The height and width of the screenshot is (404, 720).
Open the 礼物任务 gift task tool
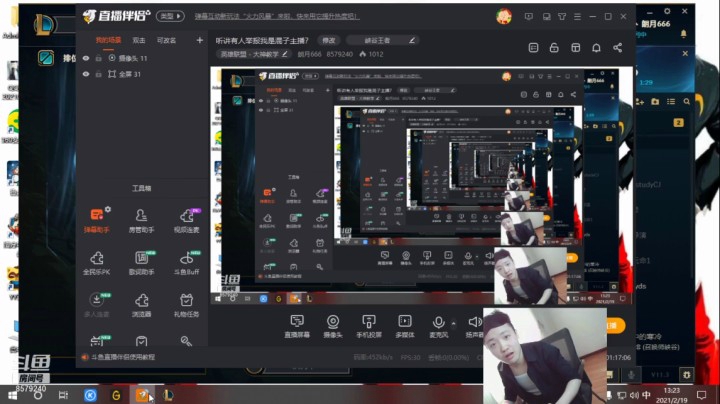pyautogui.click(x=186, y=305)
